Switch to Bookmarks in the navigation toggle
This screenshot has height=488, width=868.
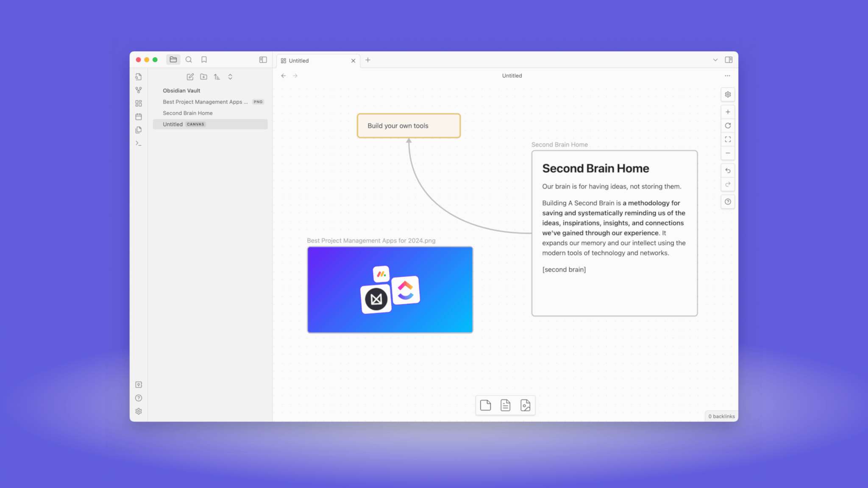pyautogui.click(x=204, y=59)
